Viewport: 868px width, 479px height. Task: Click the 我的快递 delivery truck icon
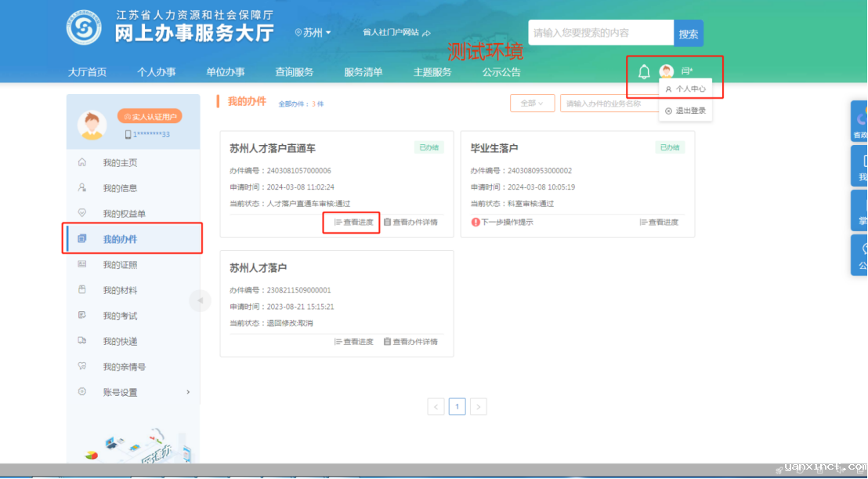82,341
